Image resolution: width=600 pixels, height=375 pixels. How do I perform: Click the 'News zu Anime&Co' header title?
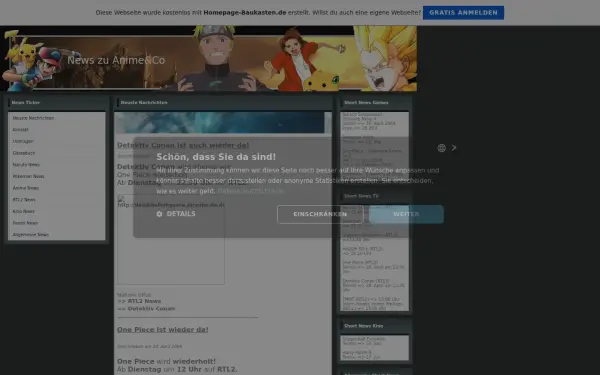116,60
